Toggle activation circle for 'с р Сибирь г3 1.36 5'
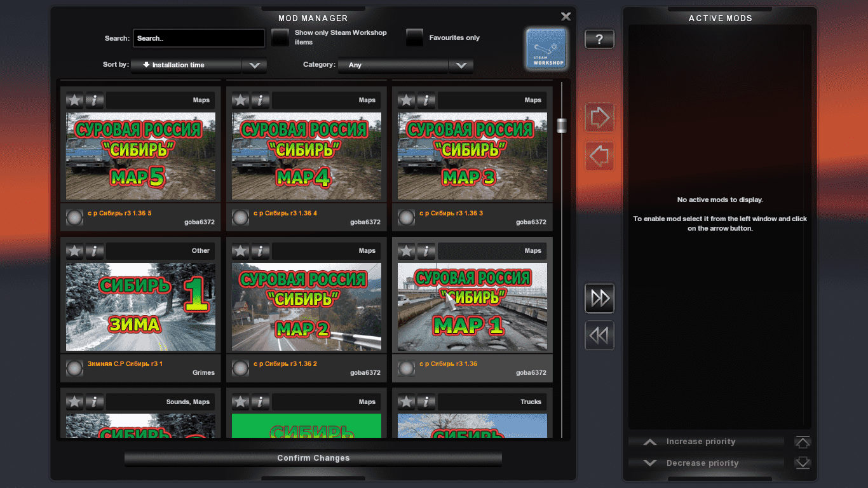 pyautogui.click(x=75, y=218)
